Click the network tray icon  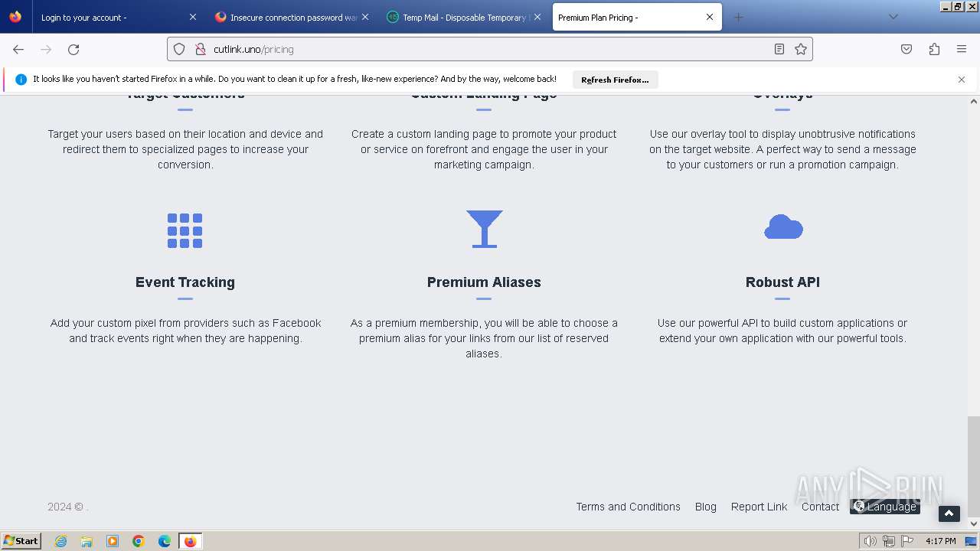click(888, 541)
